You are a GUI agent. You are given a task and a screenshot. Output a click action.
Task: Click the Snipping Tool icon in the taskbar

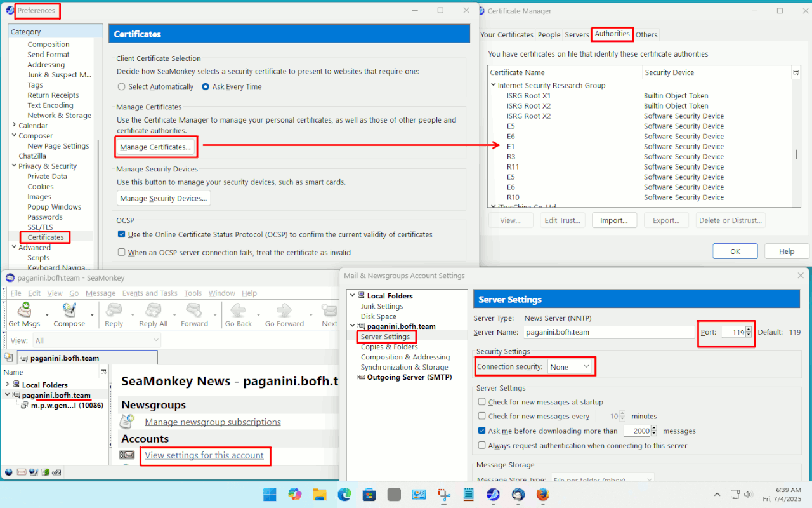[x=443, y=494]
